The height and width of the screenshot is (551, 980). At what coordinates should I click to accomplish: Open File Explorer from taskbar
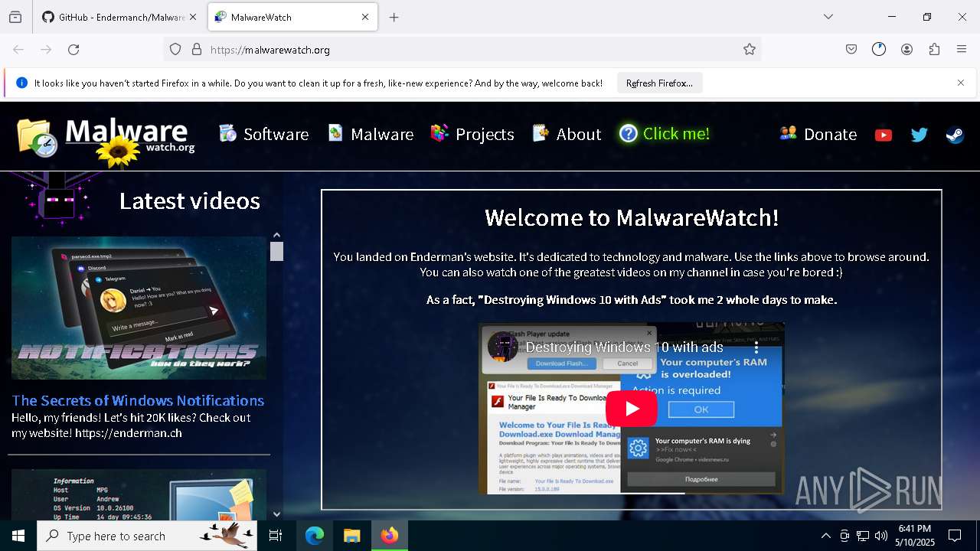(351, 536)
